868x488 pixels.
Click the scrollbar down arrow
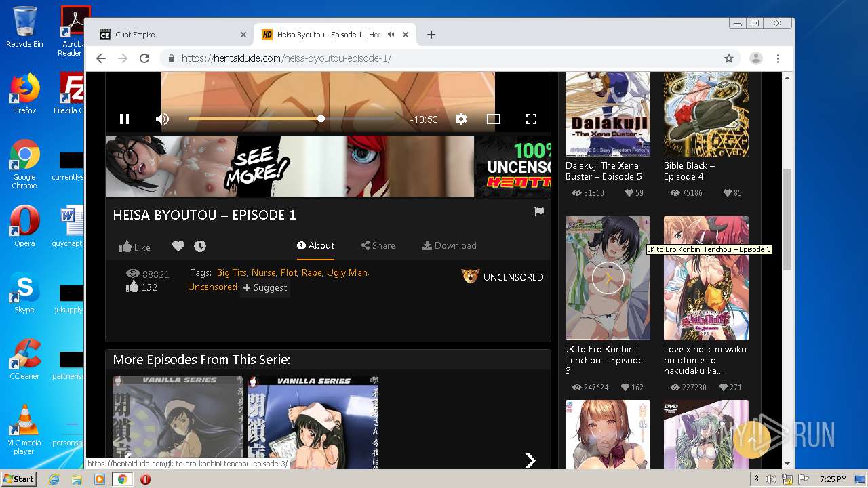pos(787,464)
